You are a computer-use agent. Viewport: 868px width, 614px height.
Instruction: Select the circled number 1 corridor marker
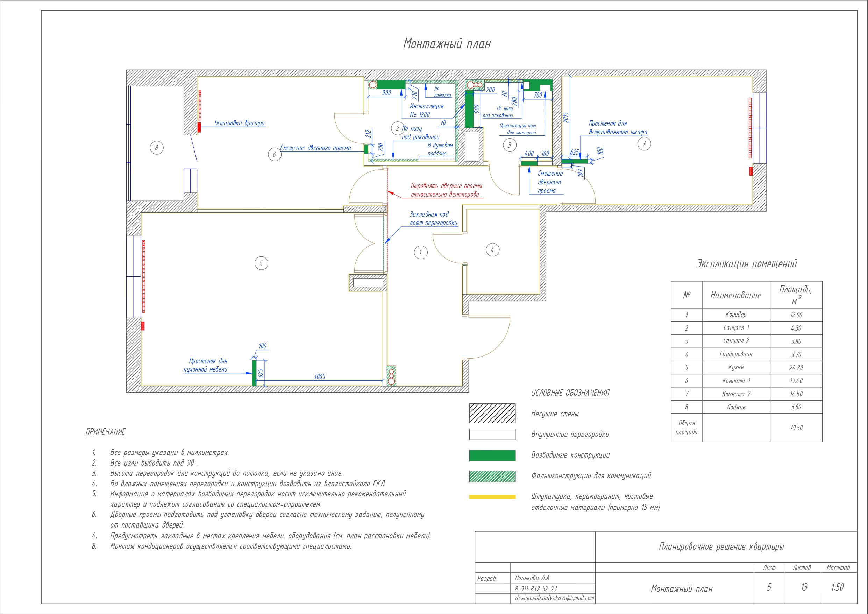pos(421,252)
